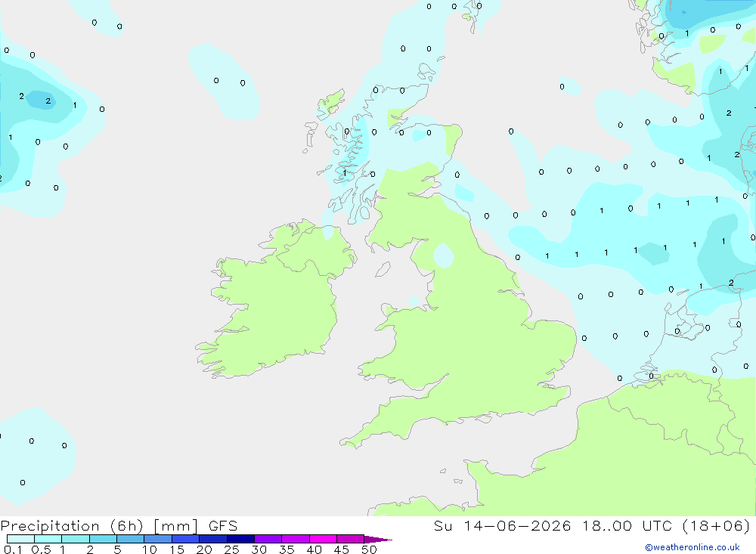Click the 45–50 mm legend color box
The image size is (756, 554).
tap(350, 539)
